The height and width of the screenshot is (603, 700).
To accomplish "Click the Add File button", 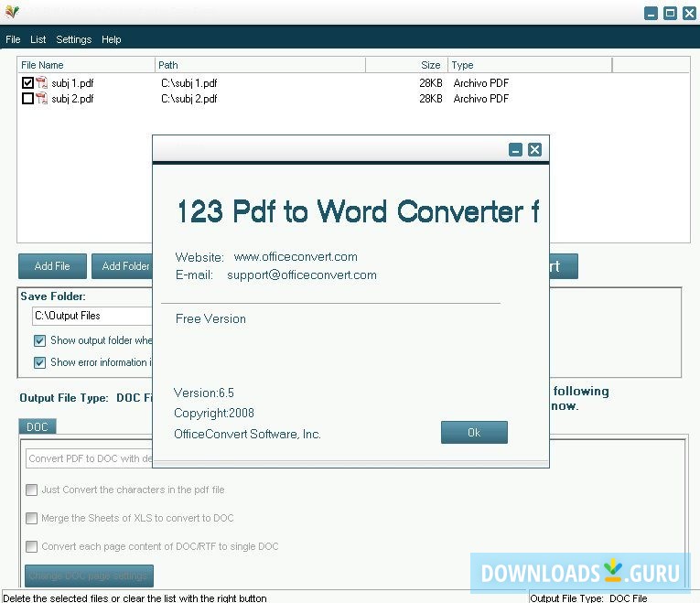I will (52, 266).
